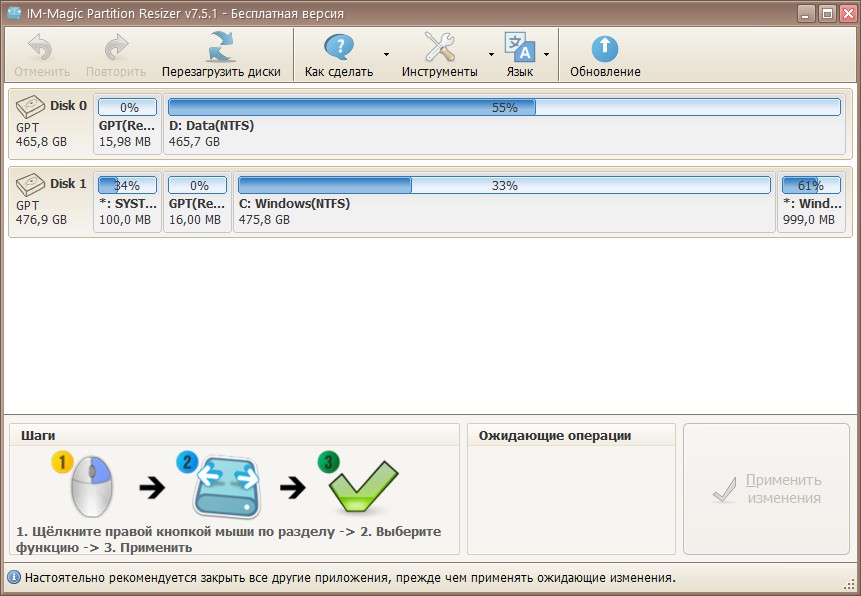Click the 999,0 MB size text

click(809, 220)
